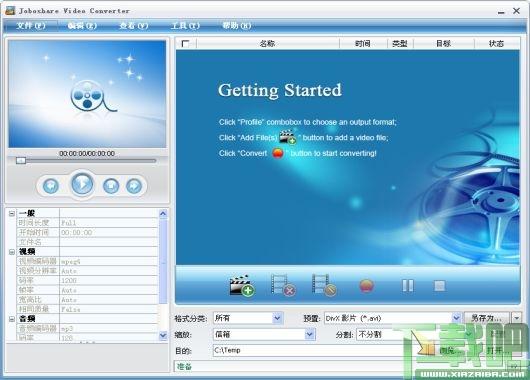Click the remove file filmstrip icon
Screen dimensions: 530x380
283,286
